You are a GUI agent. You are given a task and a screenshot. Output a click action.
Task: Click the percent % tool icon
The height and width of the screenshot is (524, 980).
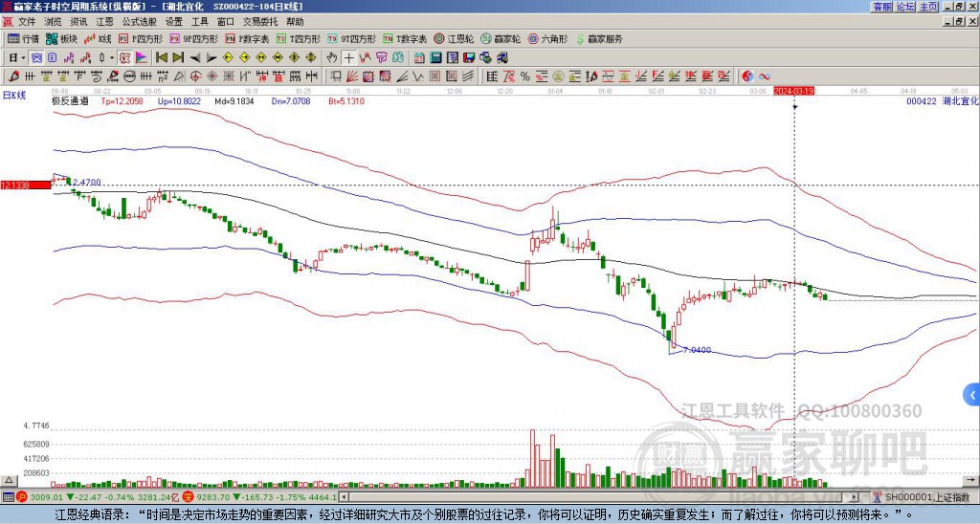click(x=525, y=76)
